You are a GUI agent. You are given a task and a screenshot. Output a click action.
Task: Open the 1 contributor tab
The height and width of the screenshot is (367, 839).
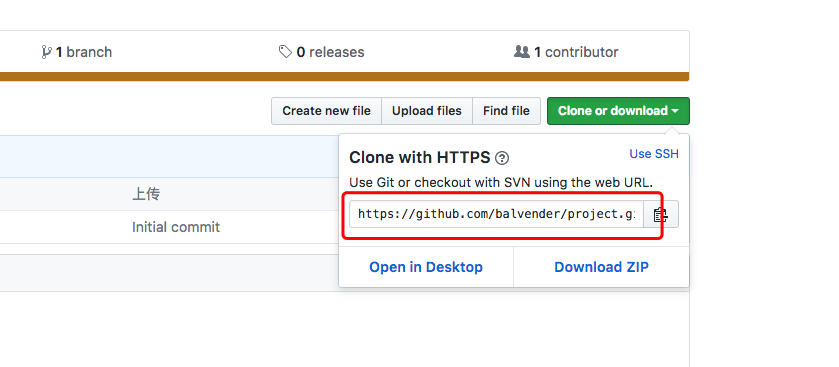[566, 52]
